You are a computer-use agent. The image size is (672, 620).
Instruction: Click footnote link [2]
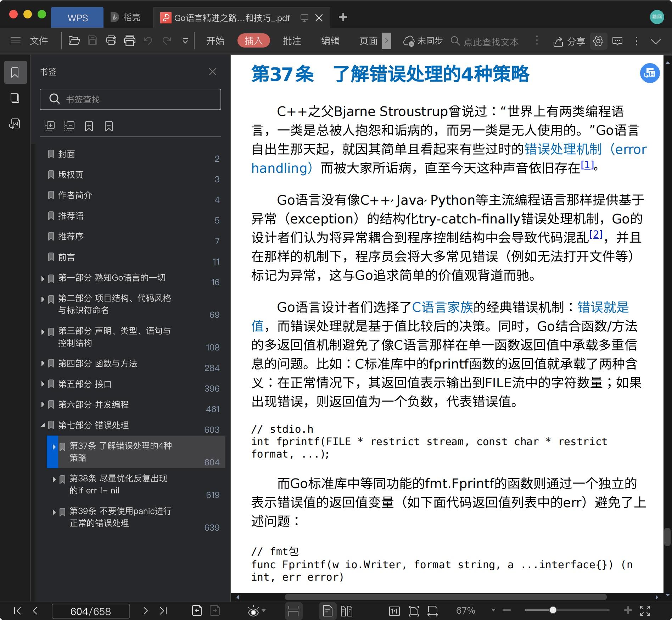pyautogui.click(x=596, y=234)
